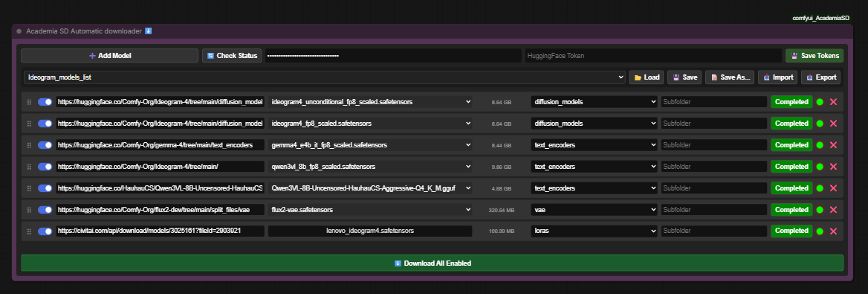The image size is (868, 294).
Task: Click the Import button
Action: (778, 77)
